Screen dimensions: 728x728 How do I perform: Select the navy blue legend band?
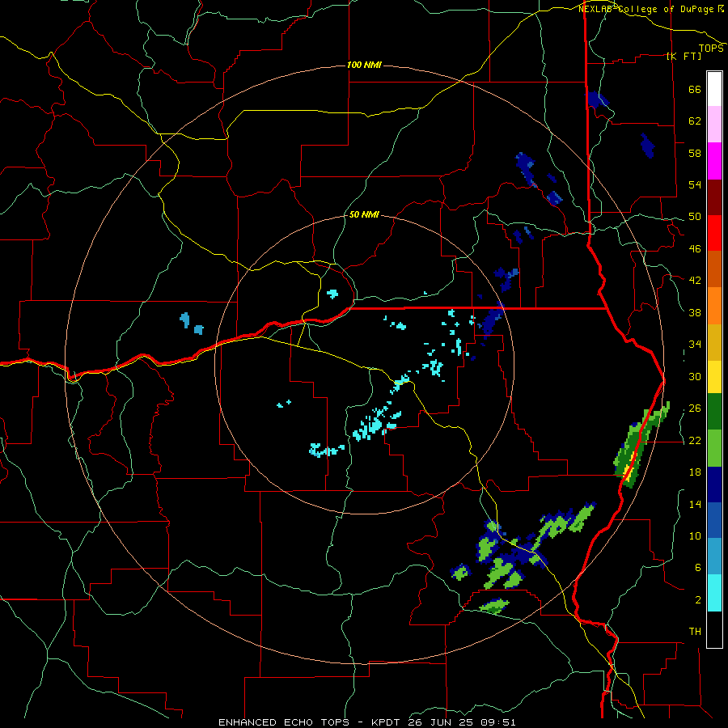point(714,485)
